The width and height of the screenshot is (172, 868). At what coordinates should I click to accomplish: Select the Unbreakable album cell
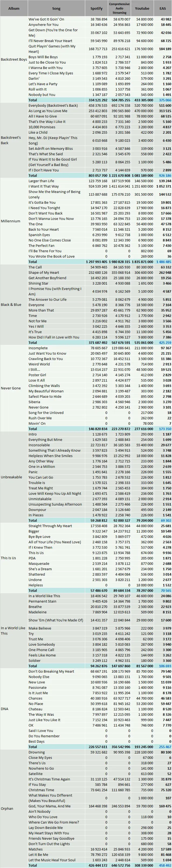tap(14, 477)
